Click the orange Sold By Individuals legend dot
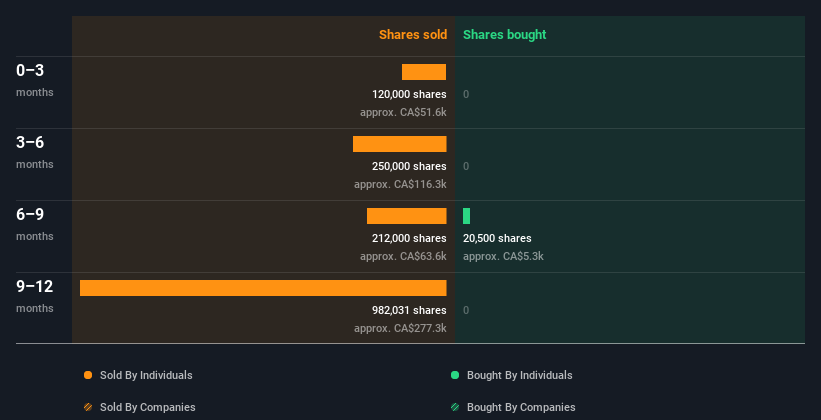821x420 pixels. [88, 375]
